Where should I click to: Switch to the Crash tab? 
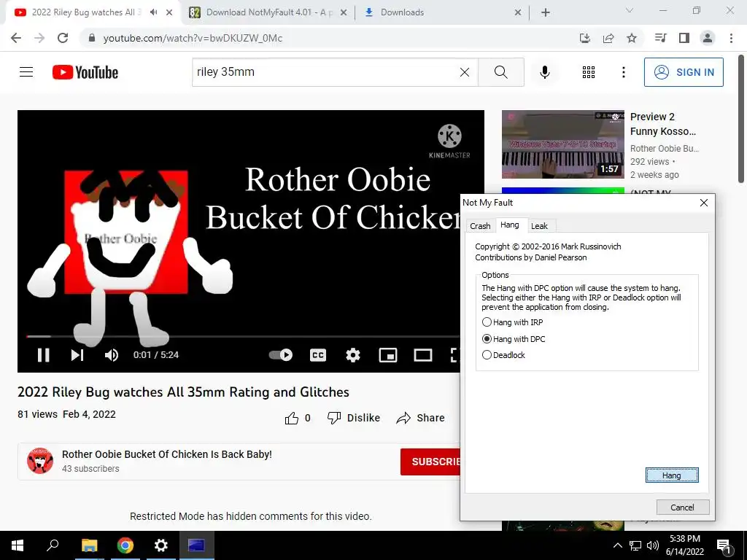pyautogui.click(x=480, y=226)
